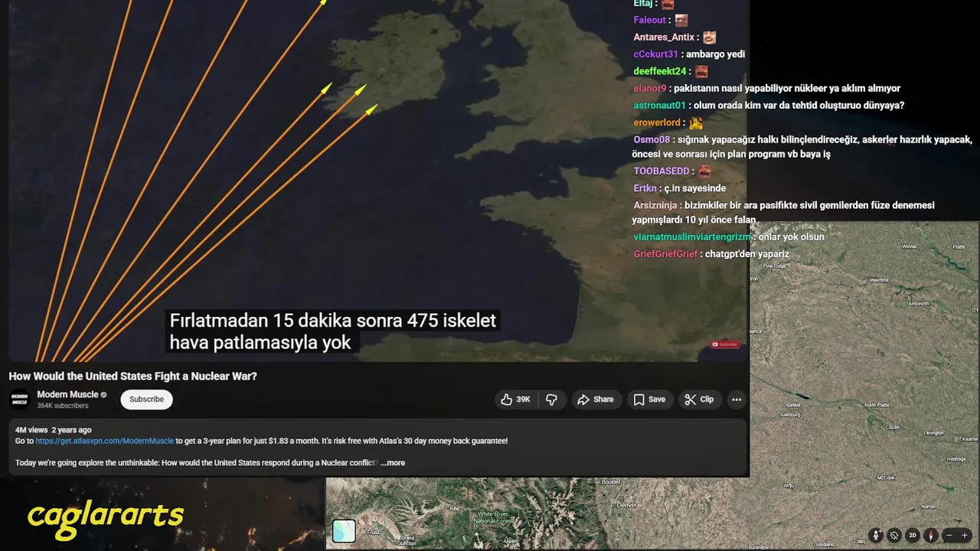
Task: Reset map north with the compass icon
Action: coord(931,536)
